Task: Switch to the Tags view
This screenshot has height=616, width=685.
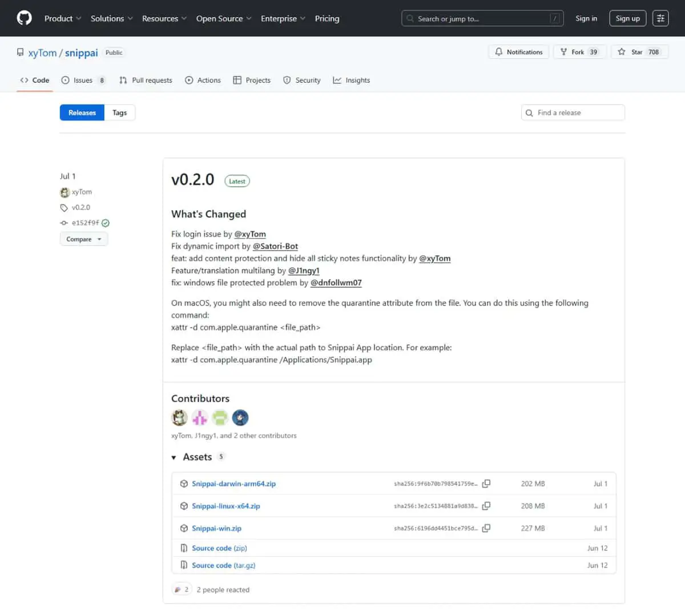Action: coord(120,112)
